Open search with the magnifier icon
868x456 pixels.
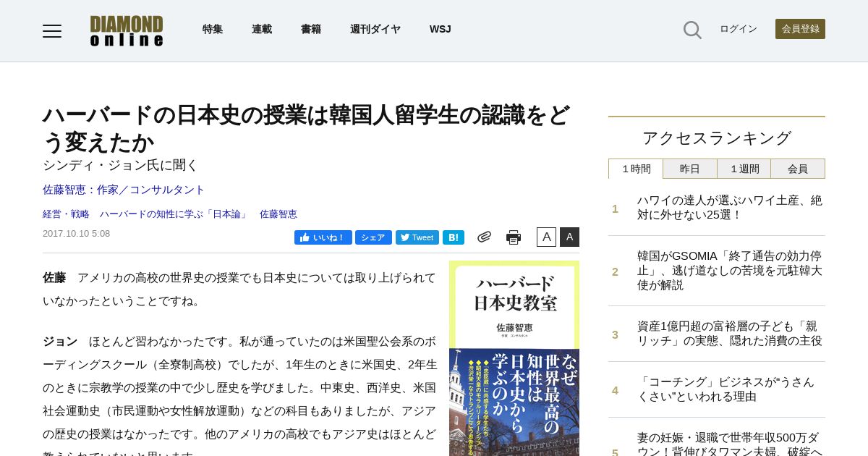pyautogui.click(x=692, y=30)
